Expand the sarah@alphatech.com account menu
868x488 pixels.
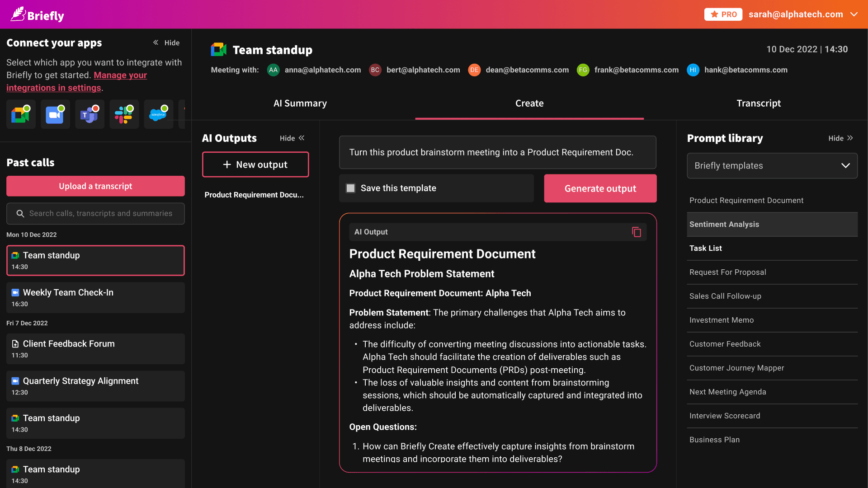(x=854, y=14)
